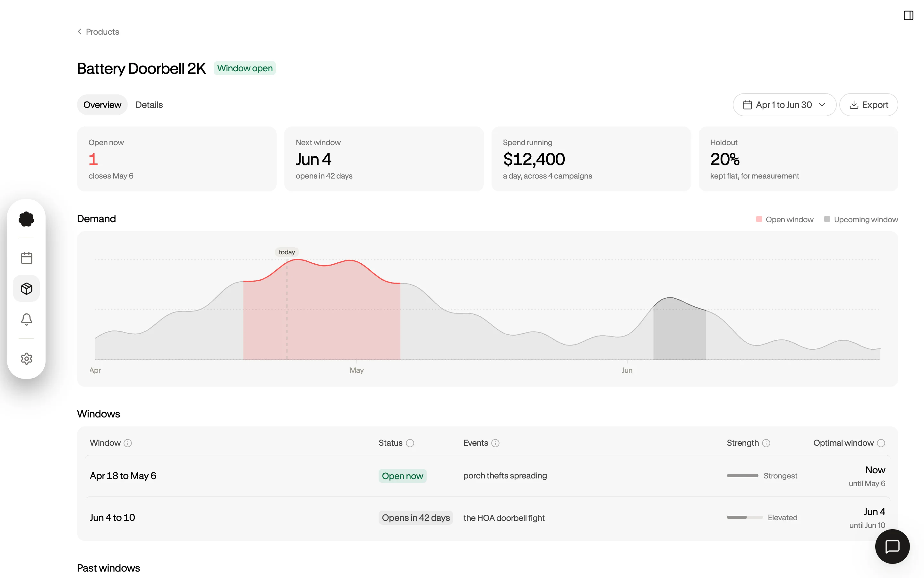Screen dimensions: 924x578
Task: Click the Strongest strength bar
Action: click(x=742, y=476)
